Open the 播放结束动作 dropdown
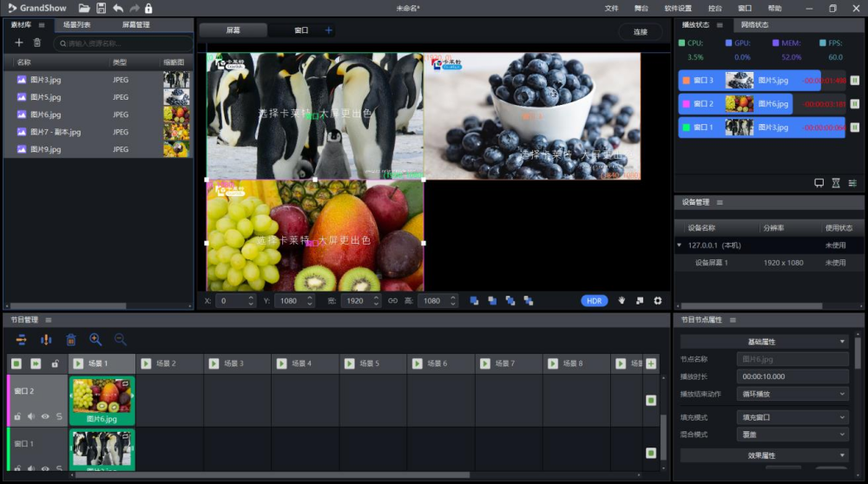Image resolution: width=868 pixels, height=484 pixels. coord(792,394)
